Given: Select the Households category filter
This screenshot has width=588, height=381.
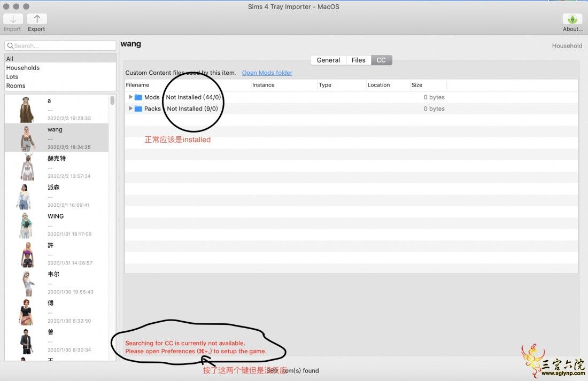Looking at the screenshot, I should (60, 68).
